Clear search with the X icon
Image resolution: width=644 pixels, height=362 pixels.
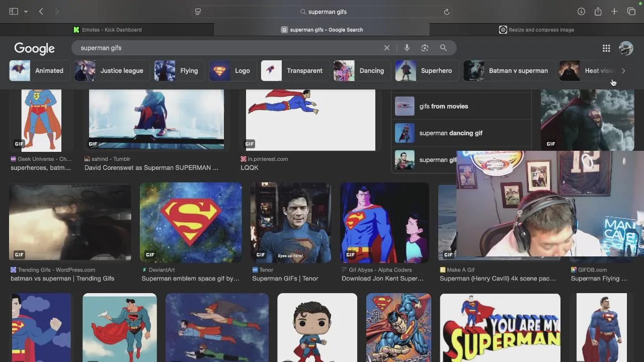point(386,48)
